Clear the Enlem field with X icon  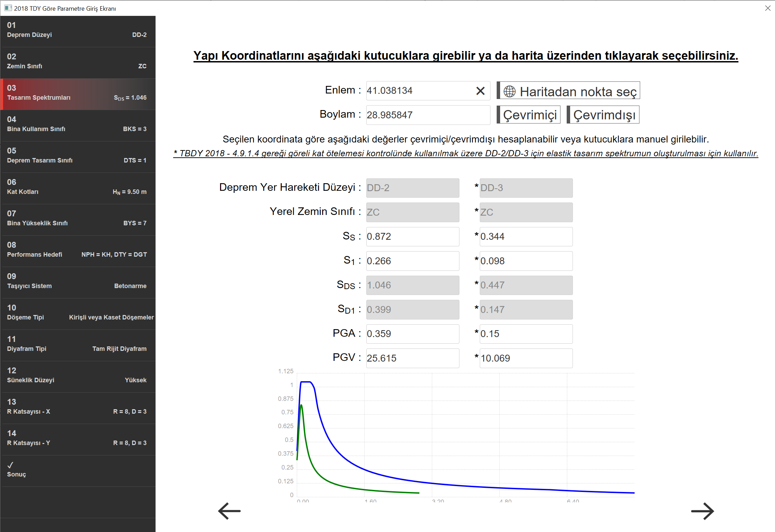[480, 91]
